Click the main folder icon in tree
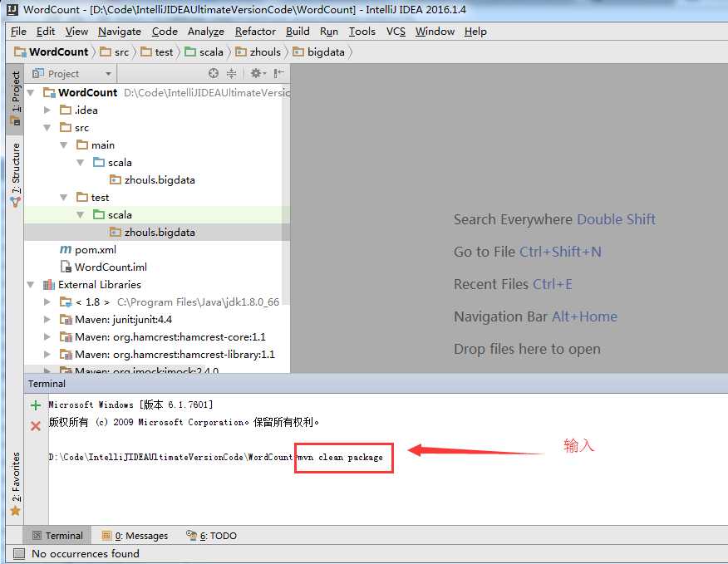The height and width of the screenshot is (564, 728). point(82,145)
